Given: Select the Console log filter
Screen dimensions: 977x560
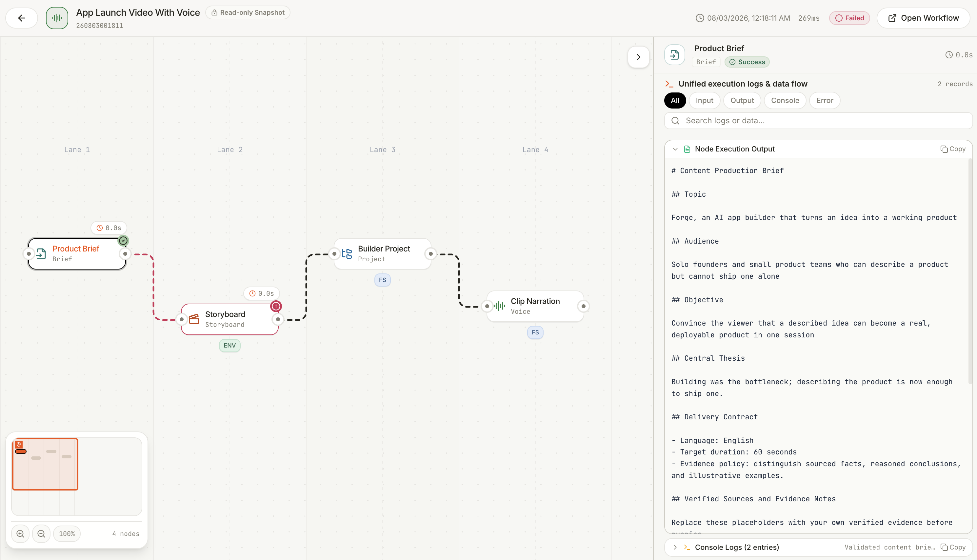Looking at the screenshot, I should (x=785, y=100).
